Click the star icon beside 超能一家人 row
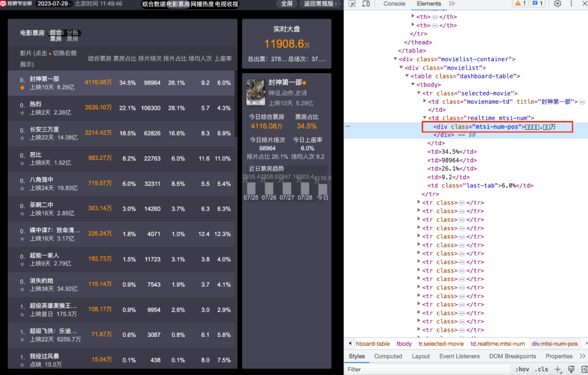 (x=22, y=264)
